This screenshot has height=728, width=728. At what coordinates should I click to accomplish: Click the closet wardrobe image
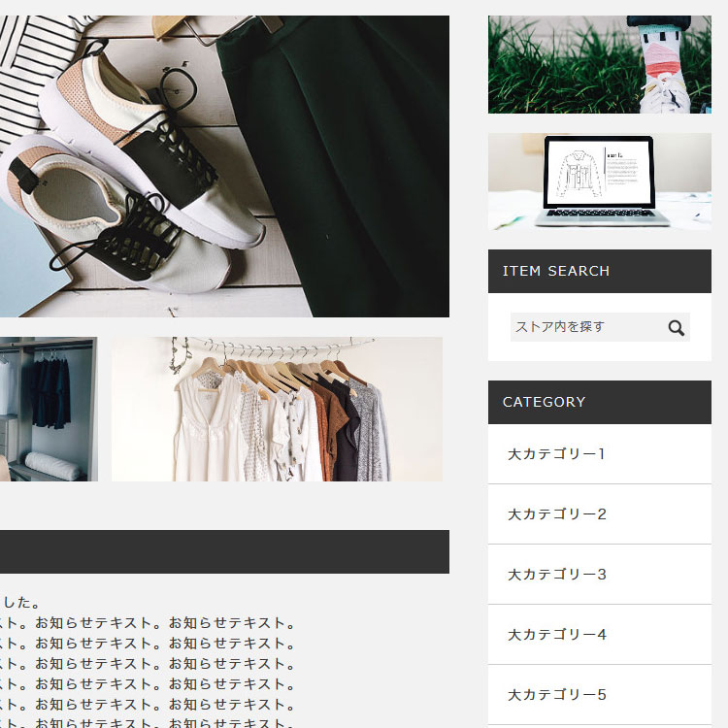[49, 409]
